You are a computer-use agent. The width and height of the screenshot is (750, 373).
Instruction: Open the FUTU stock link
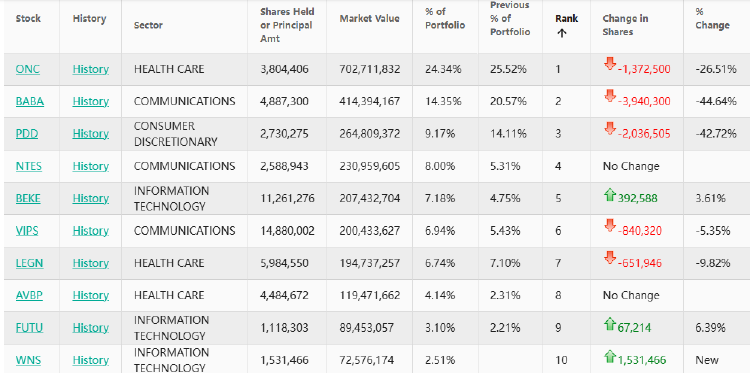tap(29, 328)
